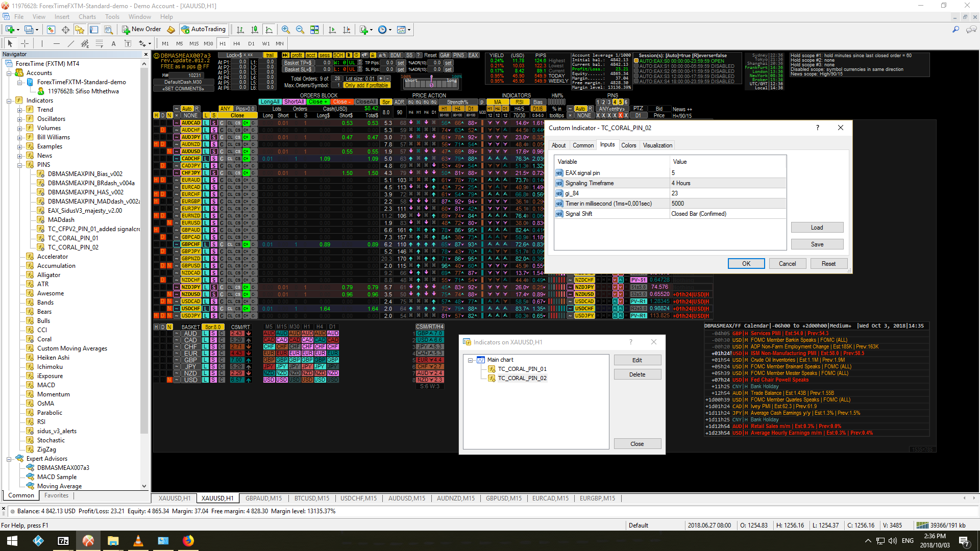Toggle the dashboard sess button
Viewport: 980px width, 551px height.
[325, 55]
